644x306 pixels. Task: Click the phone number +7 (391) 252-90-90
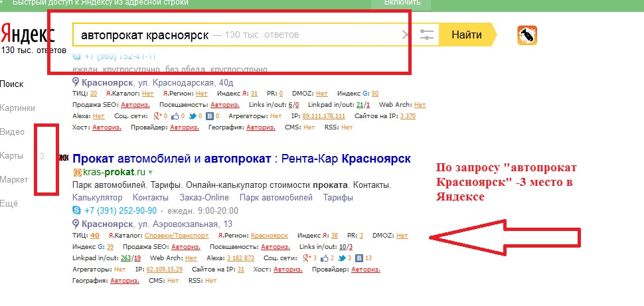[x=120, y=210]
